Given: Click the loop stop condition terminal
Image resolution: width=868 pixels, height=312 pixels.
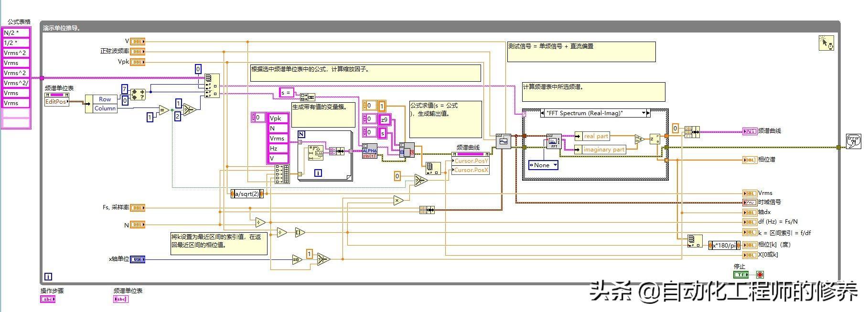Looking at the screenshot, I should [x=760, y=275].
